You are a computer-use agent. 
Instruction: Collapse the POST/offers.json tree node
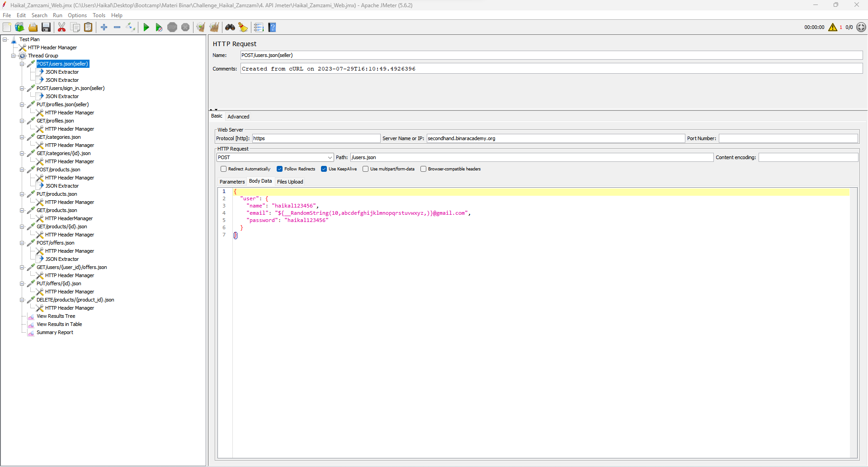22,243
